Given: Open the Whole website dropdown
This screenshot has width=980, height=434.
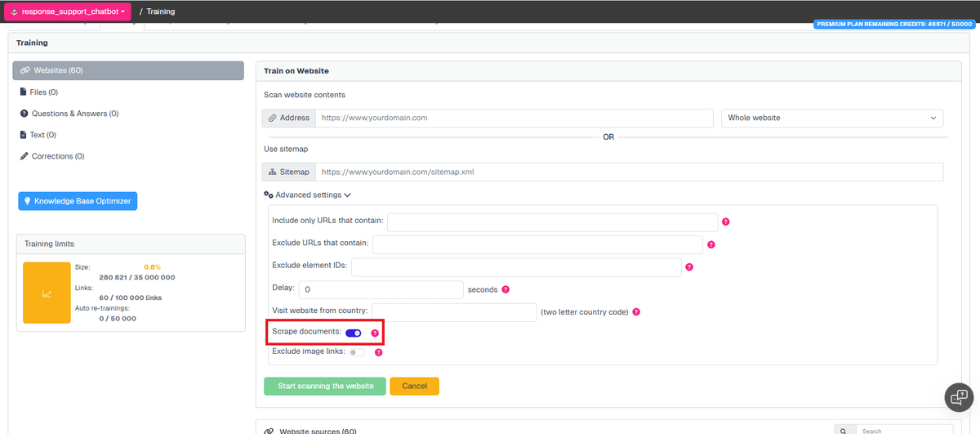Looking at the screenshot, I should [831, 118].
